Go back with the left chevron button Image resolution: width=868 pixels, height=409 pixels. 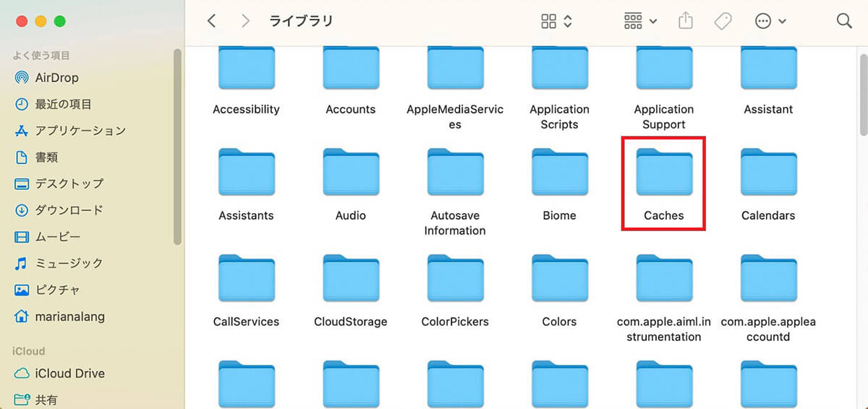click(211, 21)
